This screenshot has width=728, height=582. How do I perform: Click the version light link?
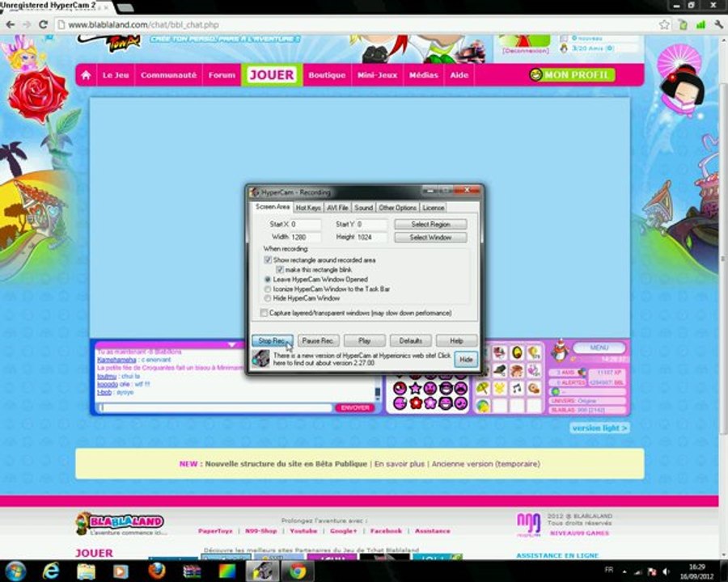coord(599,428)
